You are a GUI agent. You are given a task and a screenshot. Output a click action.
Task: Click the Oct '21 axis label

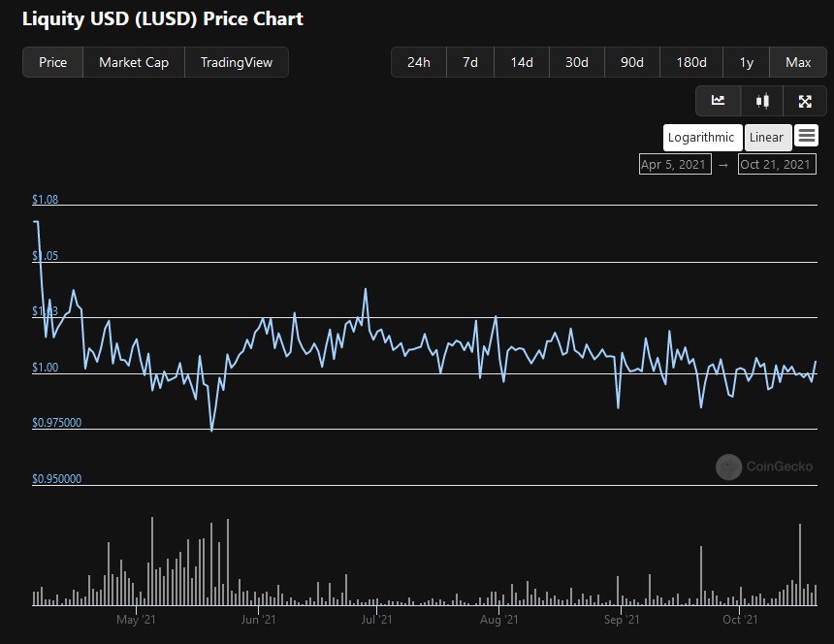740,620
